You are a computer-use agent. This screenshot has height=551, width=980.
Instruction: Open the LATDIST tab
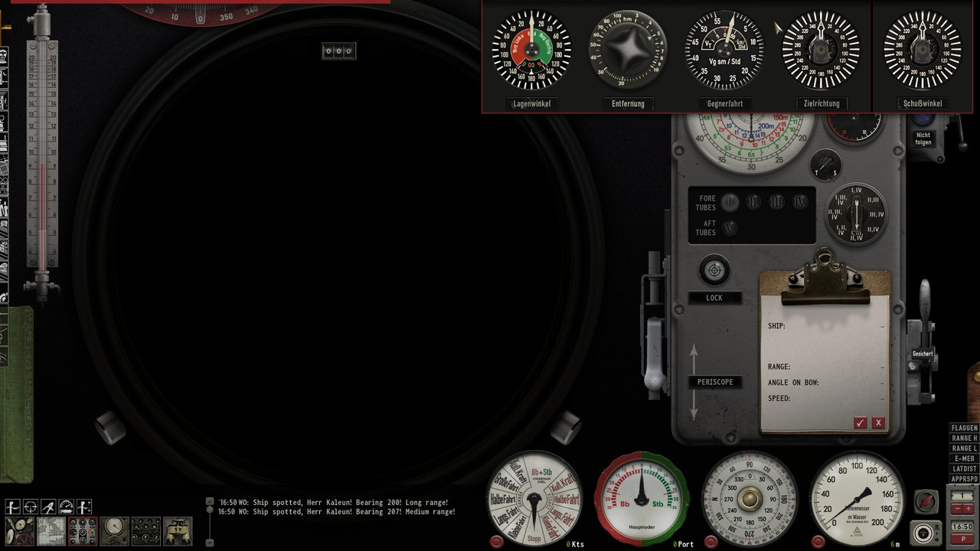[964, 468]
